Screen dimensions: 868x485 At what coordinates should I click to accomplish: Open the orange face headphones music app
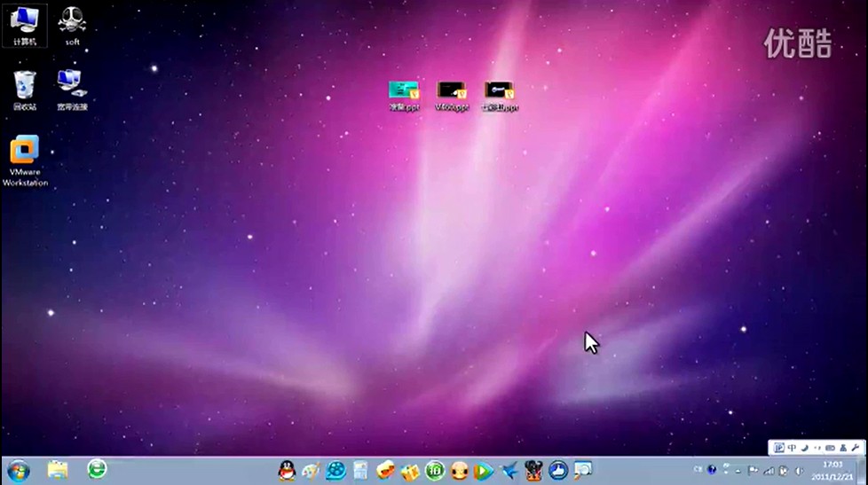(x=459, y=471)
